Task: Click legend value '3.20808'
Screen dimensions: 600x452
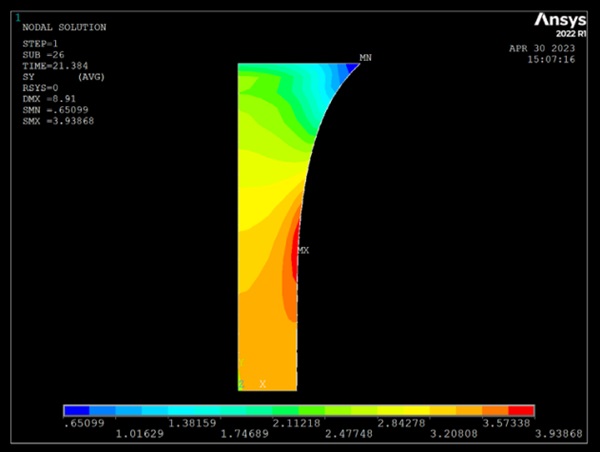Action: point(454,434)
